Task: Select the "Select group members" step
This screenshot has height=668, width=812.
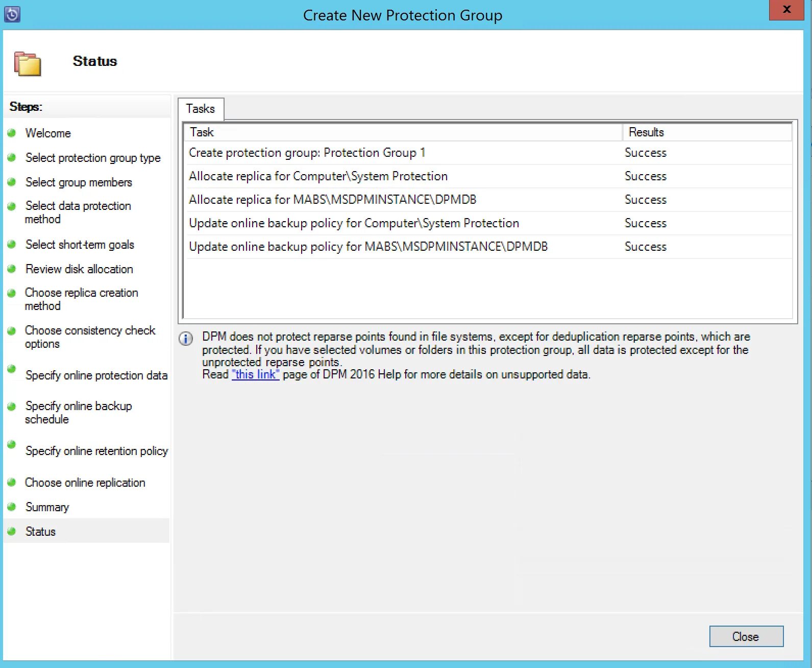Action: tap(79, 182)
